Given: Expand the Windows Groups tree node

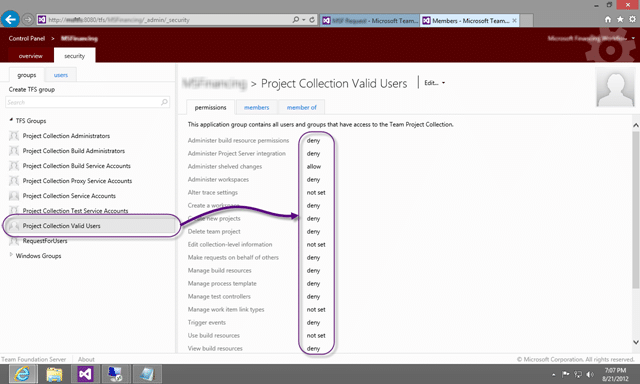Looking at the screenshot, I should pyautogui.click(x=11, y=255).
